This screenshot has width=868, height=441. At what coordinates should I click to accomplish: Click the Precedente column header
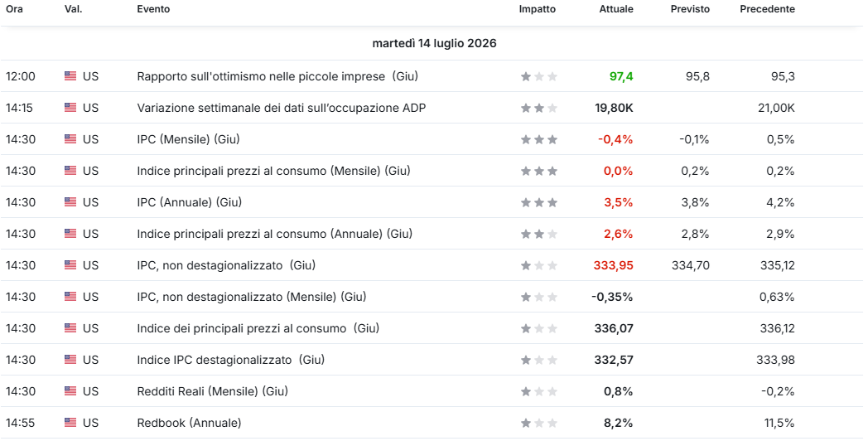(x=767, y=9)
